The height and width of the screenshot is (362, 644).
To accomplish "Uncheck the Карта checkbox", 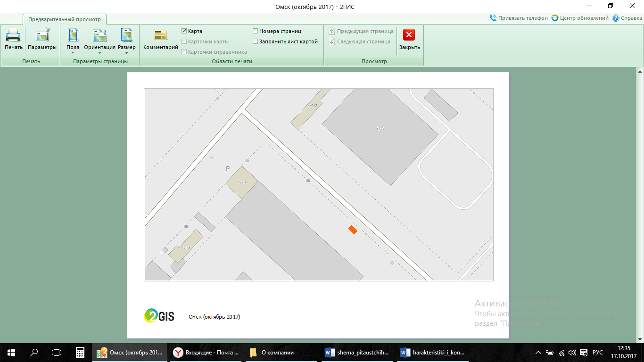I will click(x=184, y=31).
